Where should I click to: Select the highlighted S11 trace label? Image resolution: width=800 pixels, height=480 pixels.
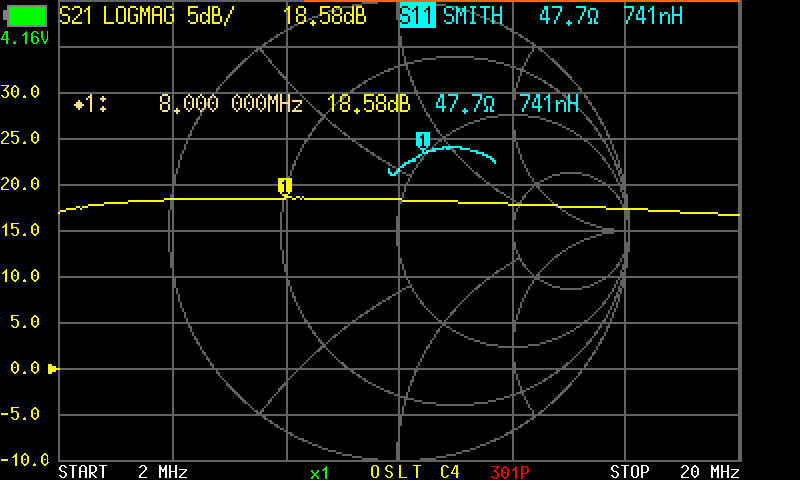(x=417, y=15)
